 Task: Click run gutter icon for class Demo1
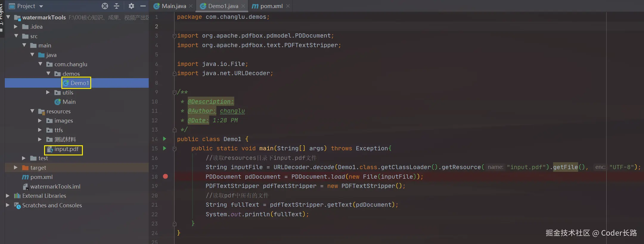coord(165,139)
